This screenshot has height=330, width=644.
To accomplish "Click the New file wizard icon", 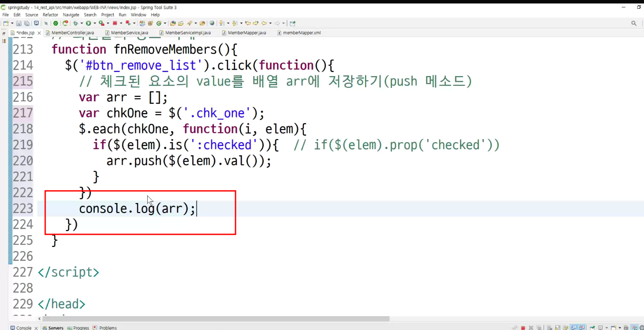I will click(x=6, y=23).
